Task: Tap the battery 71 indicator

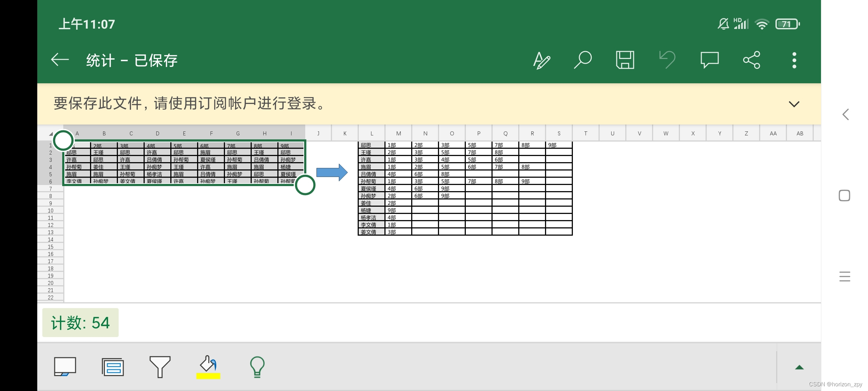Action: (787, 24)
